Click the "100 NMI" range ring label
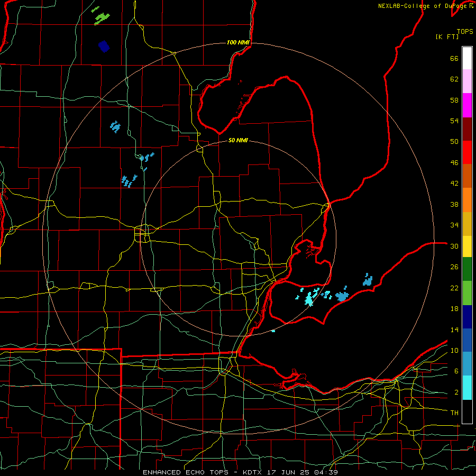This screenshot has height=476, width=476. click(238, 42)
